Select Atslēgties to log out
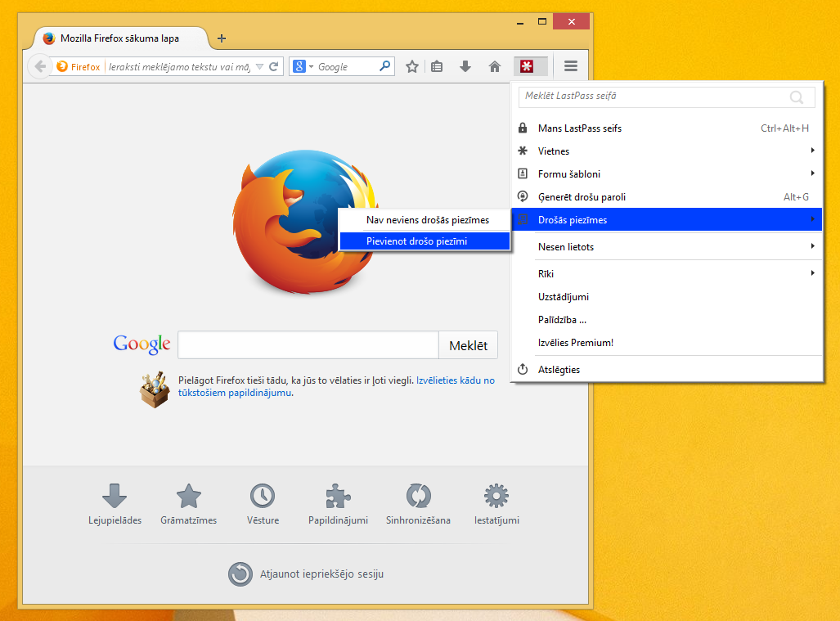840x621 pixels. coord(667,370)
